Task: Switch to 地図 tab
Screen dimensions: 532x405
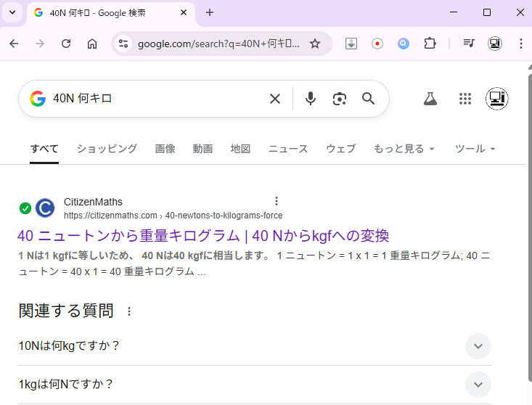Action: [240, 149]
